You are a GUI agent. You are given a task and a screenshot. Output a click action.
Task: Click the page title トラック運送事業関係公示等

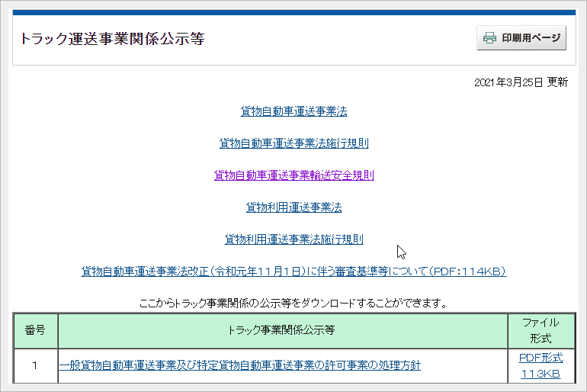pyautogui.click(x=112, y=39)
